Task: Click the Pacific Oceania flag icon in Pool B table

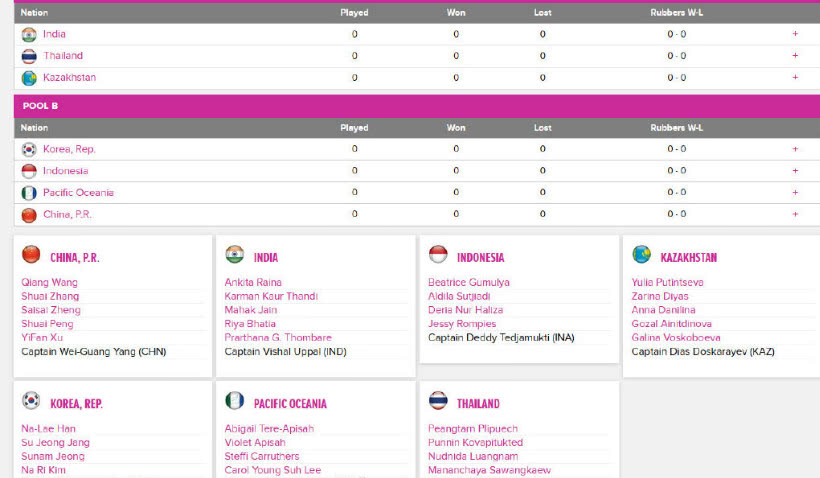Action: (x=29, y=193)
